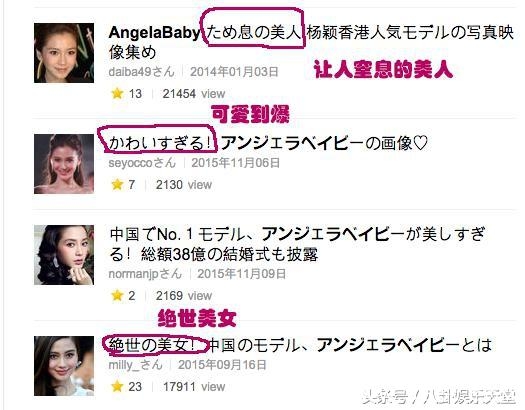Click the favorite star showing 23
This screenshot has width=525, height=410.
pyautogui.click(x=117, y=387)
